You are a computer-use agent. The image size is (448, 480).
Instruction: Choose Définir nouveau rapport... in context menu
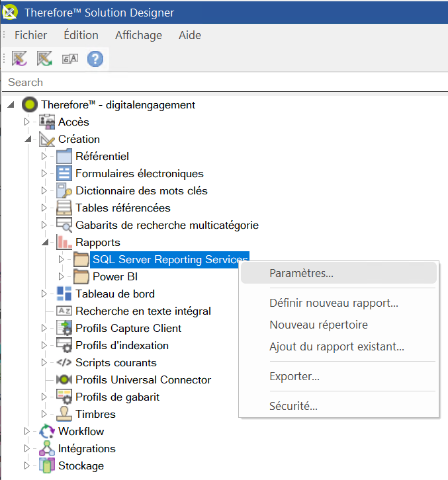339,303
